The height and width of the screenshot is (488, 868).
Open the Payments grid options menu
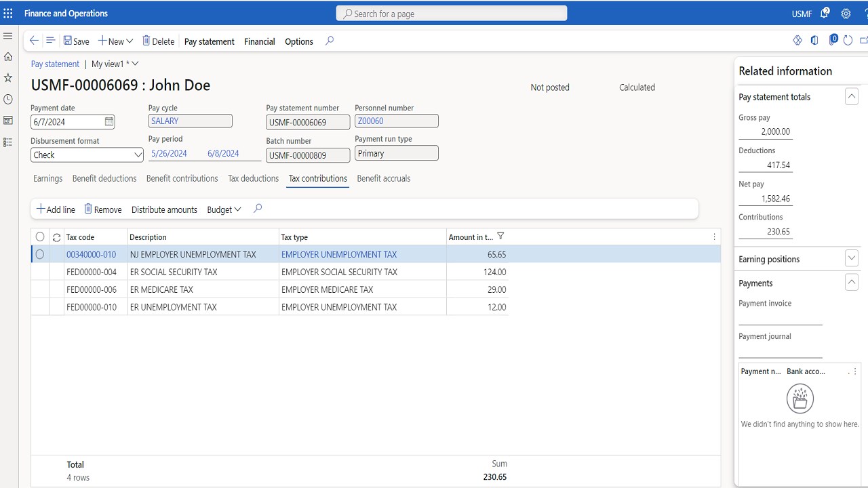[855, 371]
